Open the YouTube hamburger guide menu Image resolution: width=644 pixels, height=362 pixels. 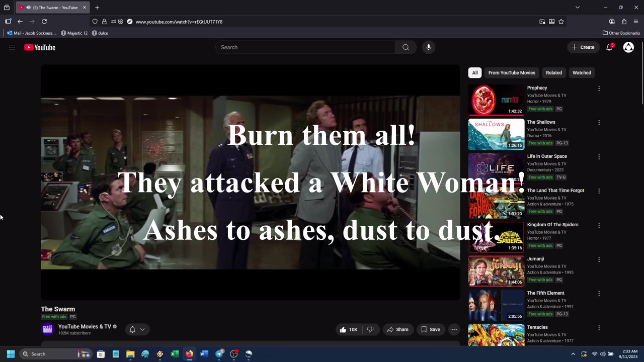[x=12, y=47]
